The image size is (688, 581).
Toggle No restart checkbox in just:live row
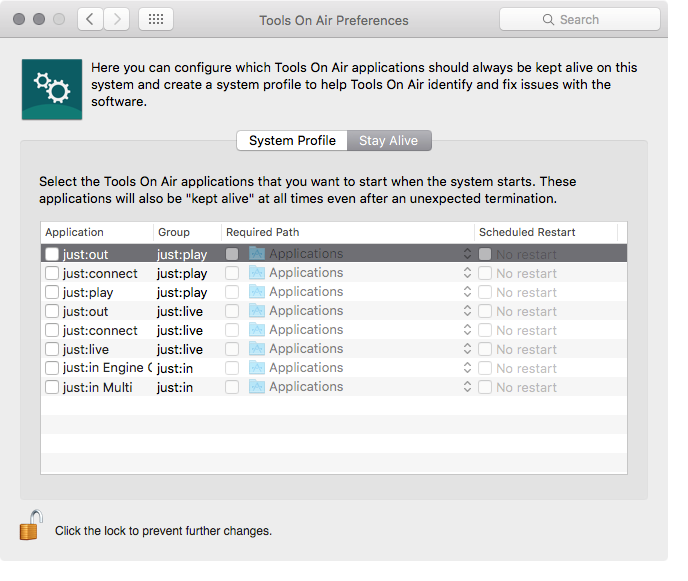click(x=485, y=349)
